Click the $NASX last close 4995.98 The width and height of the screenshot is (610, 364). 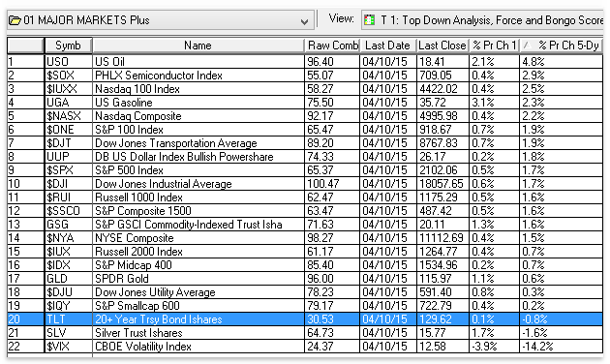click(x=442, y=116)
